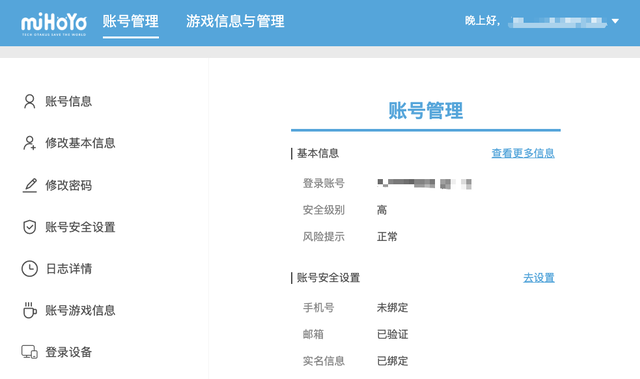
Task: Open 账号信息 in sidebar
Action: tap(69, 101)
